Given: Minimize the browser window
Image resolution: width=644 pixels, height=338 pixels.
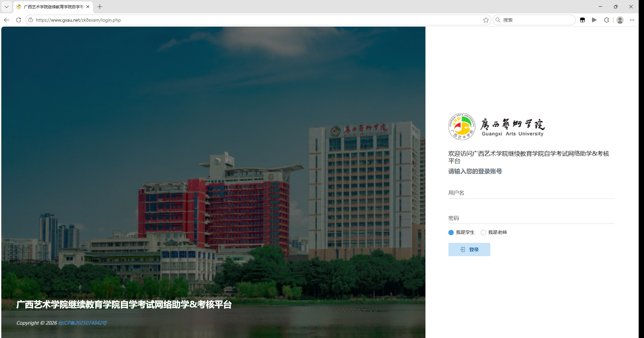Looking at the screenshot, I should [x=600, y=7].
